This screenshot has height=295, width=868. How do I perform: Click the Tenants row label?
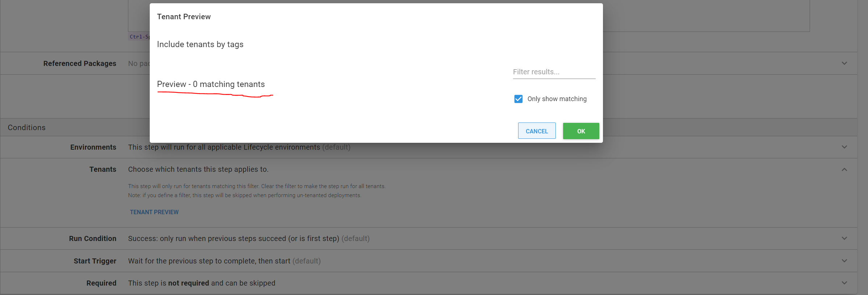click(103, 169)
